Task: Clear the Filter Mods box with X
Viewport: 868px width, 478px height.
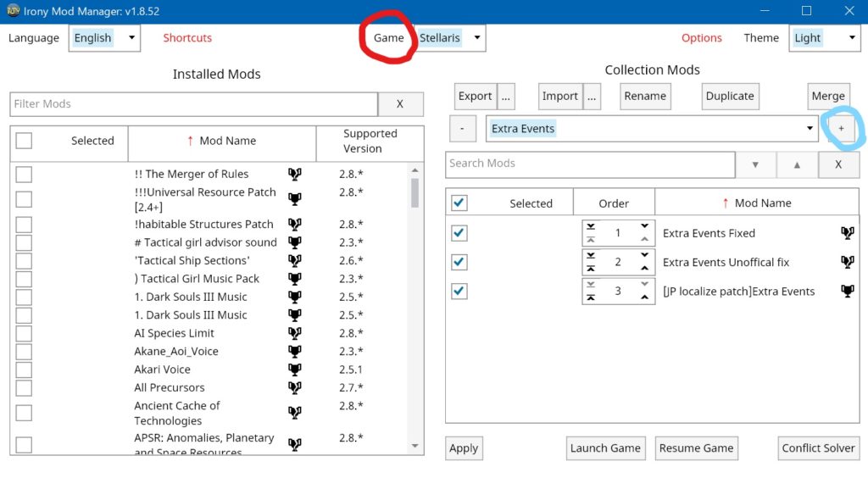Action: (x=399, y=104)
